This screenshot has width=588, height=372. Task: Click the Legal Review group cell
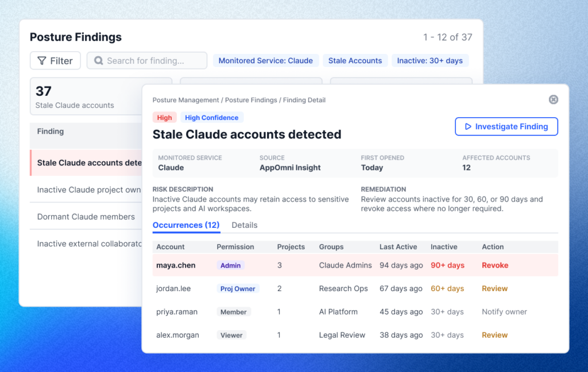click(x=342, y=335)
